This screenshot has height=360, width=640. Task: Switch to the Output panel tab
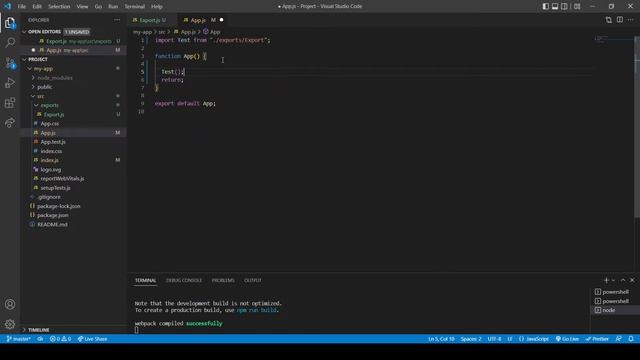coord(253,280)
